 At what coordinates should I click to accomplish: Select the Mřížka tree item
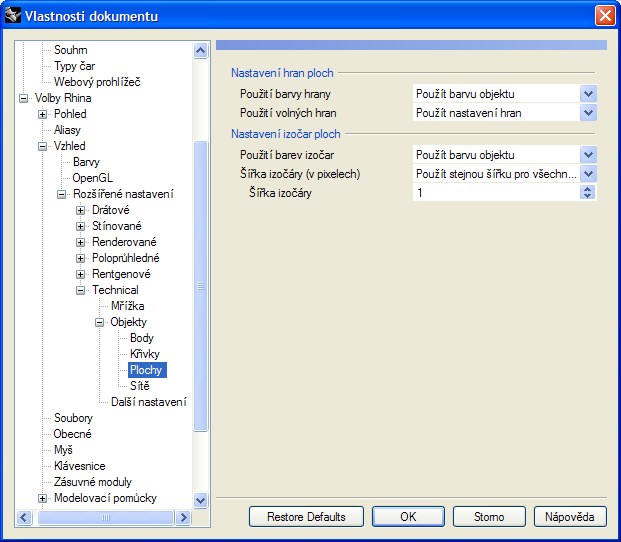click(128, 306)
